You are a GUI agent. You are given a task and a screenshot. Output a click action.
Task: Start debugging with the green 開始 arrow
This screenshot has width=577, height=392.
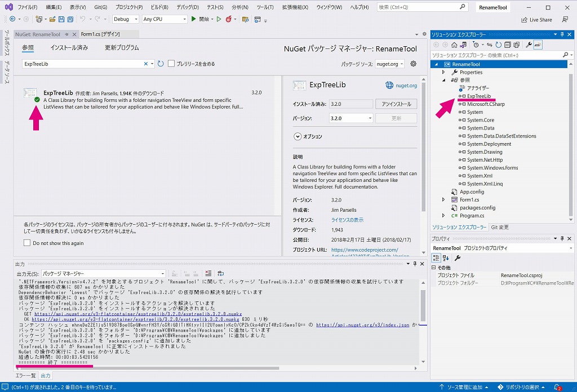[194, 19]
